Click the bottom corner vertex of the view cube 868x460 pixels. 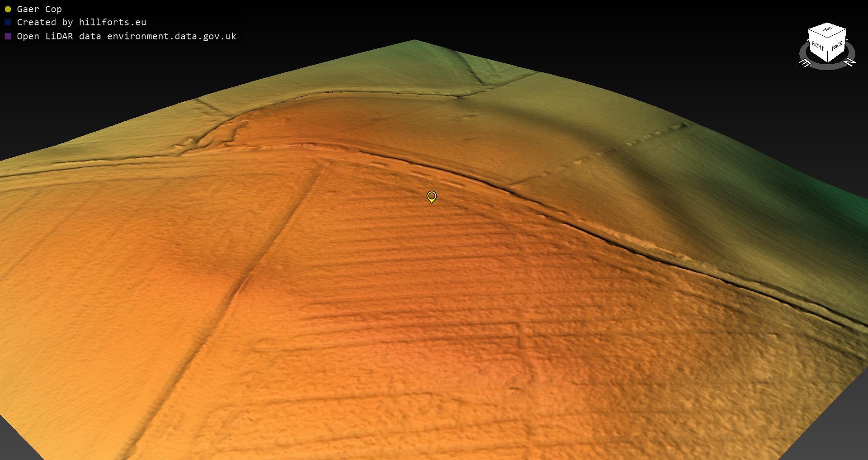828,62
